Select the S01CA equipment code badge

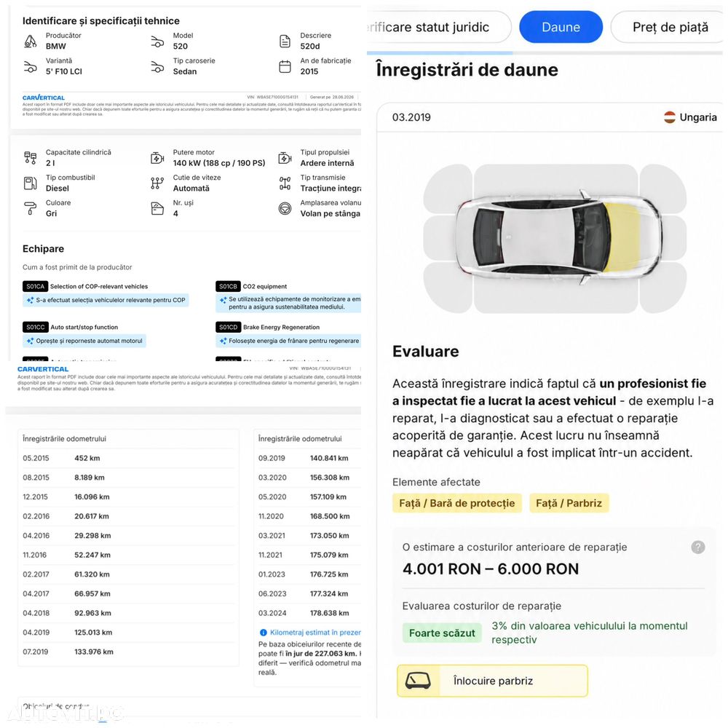[35, 286]
